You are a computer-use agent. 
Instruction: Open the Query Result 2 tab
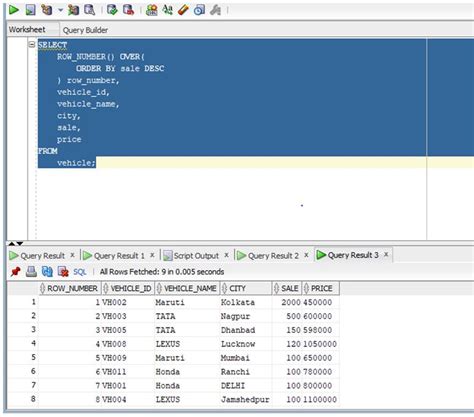click(x=273, y=256)
